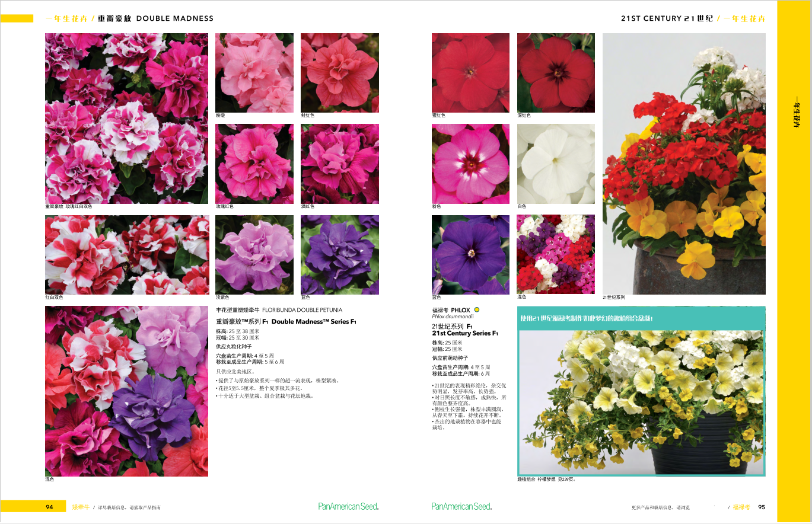The height and width of the screenshot is (524, 812).
Task: Click the footer text 更多产品和栽培信息, 请浏览
Action: 661,507
